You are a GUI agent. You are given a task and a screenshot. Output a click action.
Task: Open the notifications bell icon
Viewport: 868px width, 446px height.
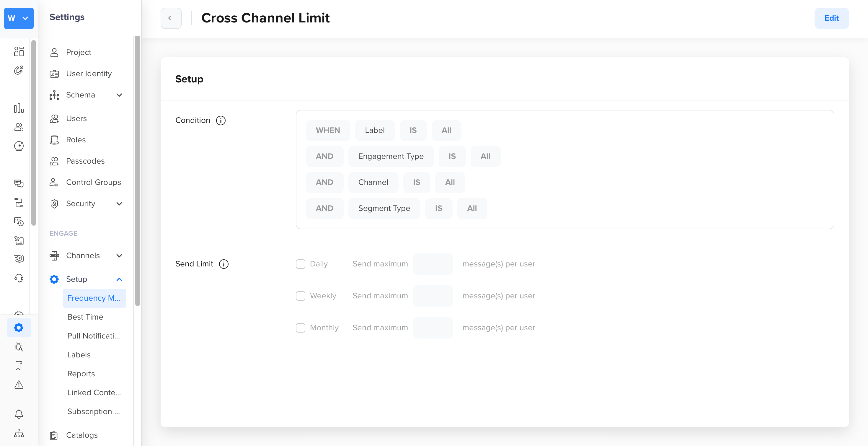pos(19,414)
